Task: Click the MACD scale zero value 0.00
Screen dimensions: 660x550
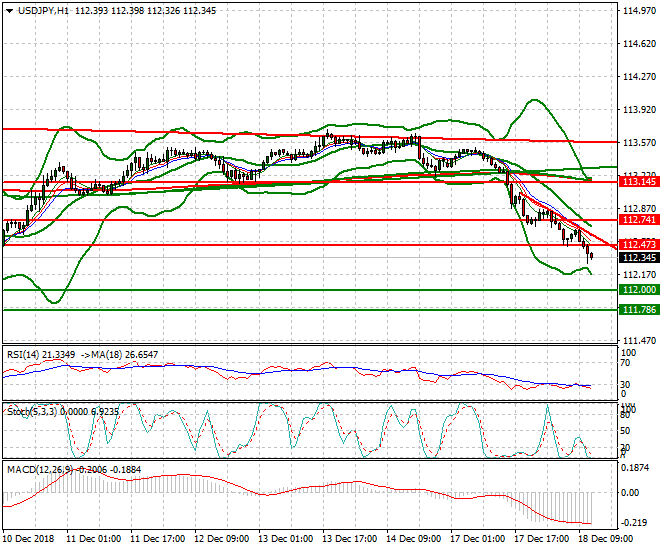Action: coord(630,493)
